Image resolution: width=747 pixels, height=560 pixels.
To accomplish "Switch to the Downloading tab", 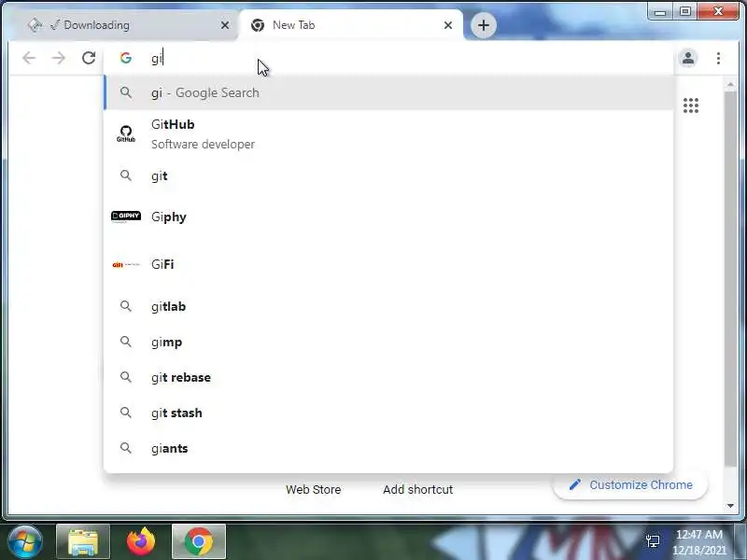I will [x=124, y=25].
